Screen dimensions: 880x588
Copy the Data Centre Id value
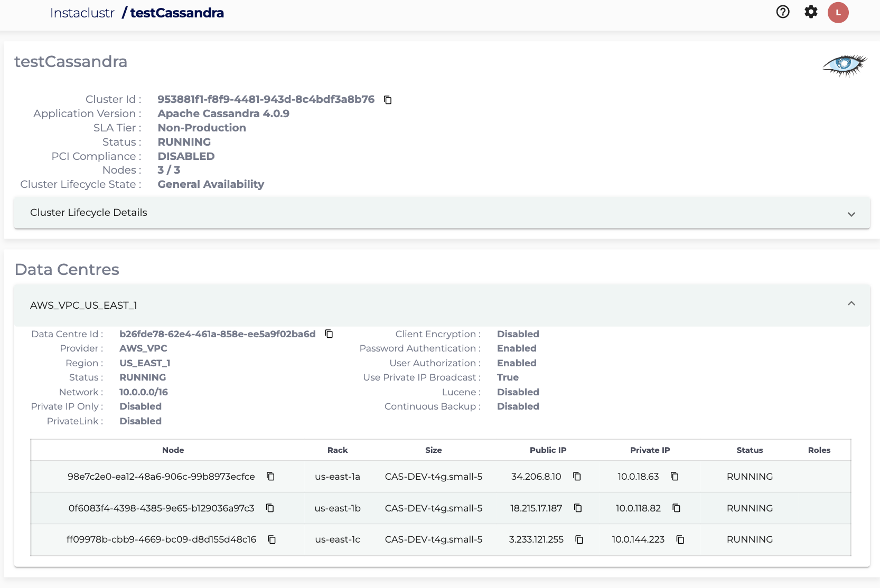coord(329,334)
